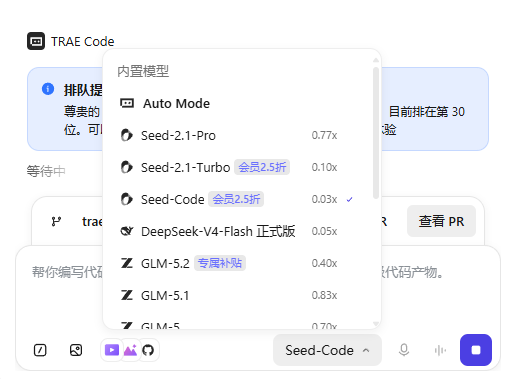Click the purple video play icon

coord(112,350)
